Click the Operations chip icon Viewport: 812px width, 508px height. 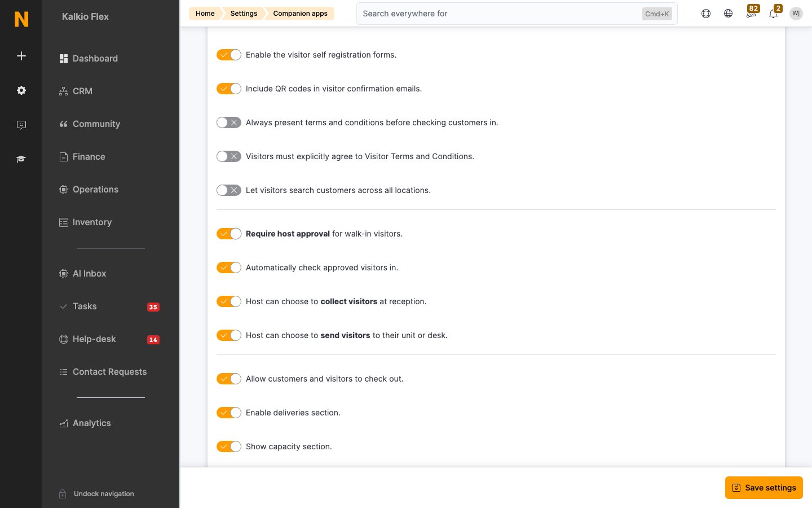point(64,190)
